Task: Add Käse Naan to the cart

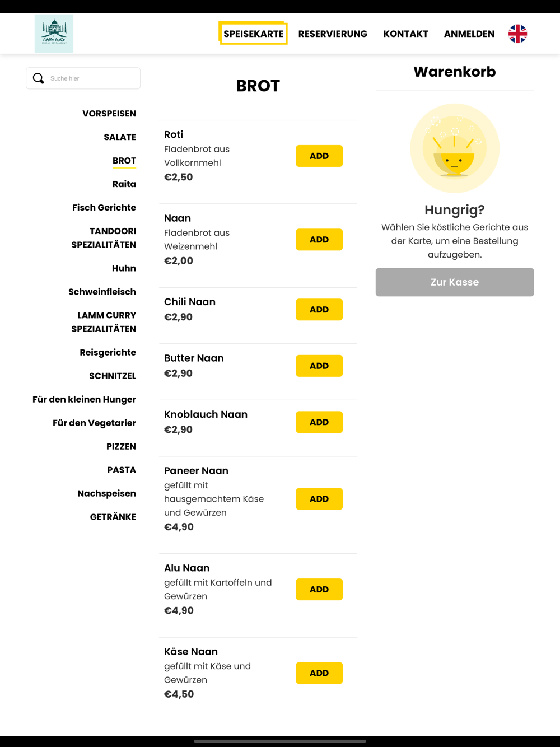Action: (x=319, y=673)
